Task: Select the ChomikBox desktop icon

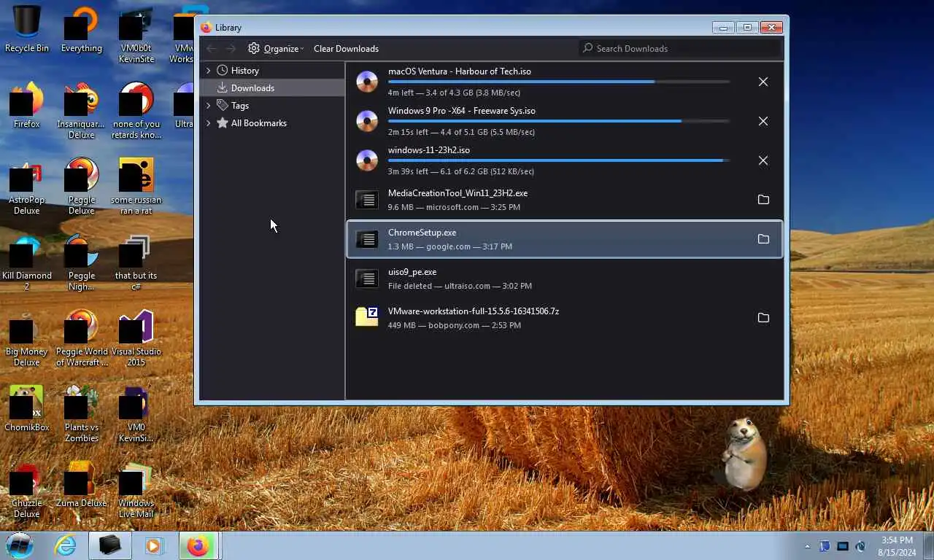Action: 26,408
